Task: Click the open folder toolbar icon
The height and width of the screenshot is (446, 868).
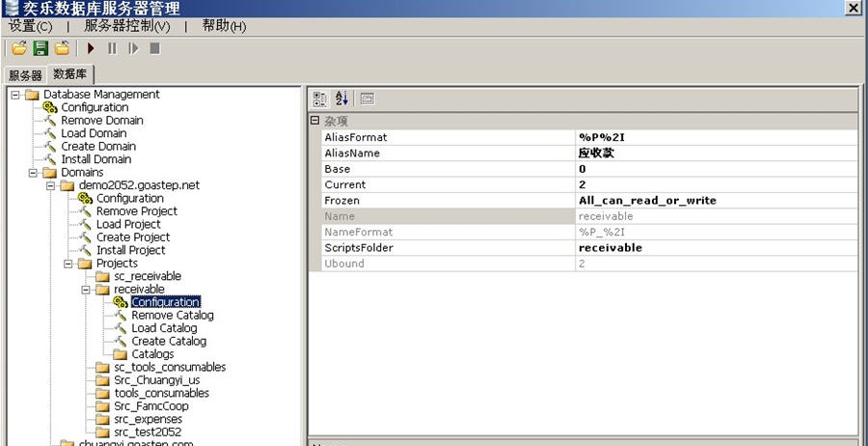Action: tap(19, 48)
